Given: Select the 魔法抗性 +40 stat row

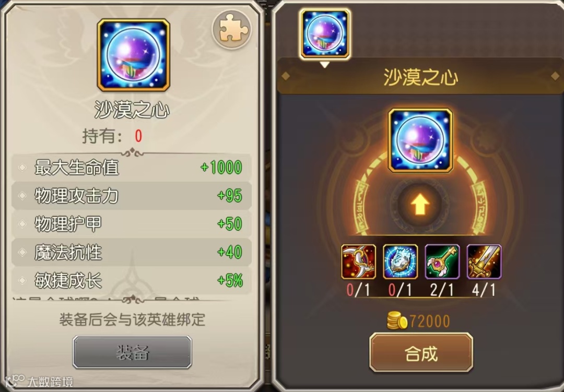Looking at the screenshot, I should (132, 252).
